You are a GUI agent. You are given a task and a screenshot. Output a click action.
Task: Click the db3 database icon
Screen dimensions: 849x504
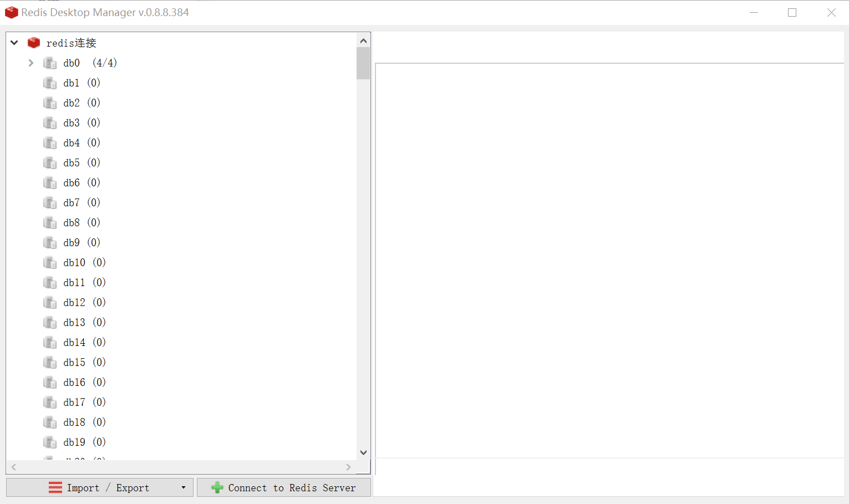(x=50, y=123)
